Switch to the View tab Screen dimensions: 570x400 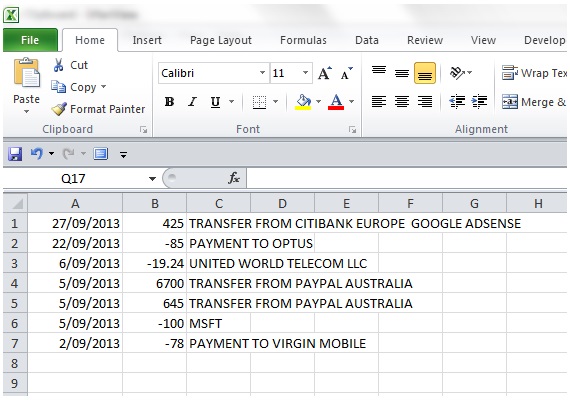[x=483, y=40]
